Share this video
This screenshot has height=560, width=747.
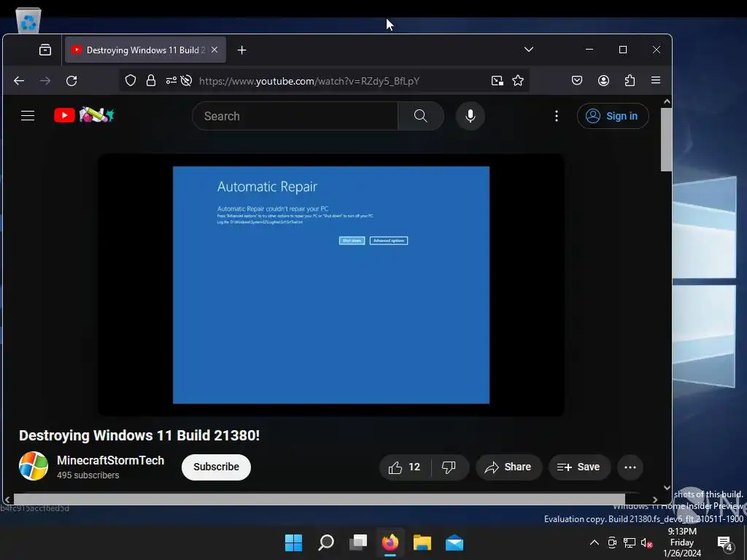point(508,467)
